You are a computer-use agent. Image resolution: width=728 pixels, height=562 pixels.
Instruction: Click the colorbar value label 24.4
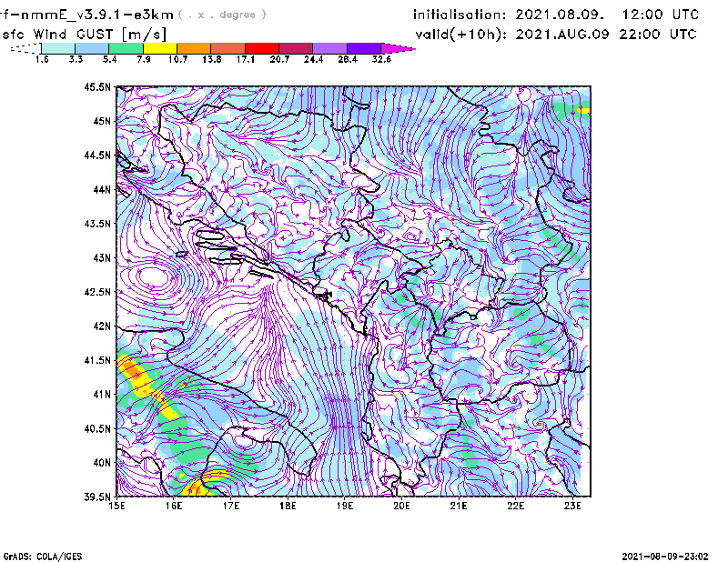coord(313,59)
